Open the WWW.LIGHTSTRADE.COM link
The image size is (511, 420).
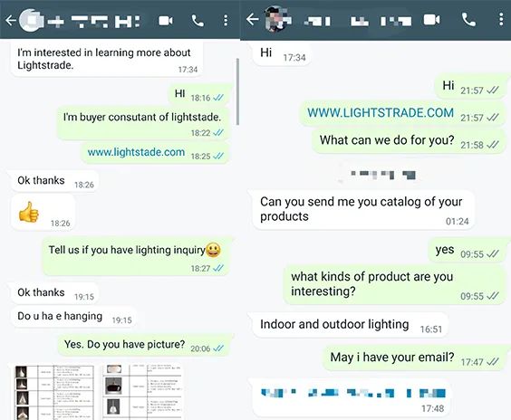pos(381,112)
